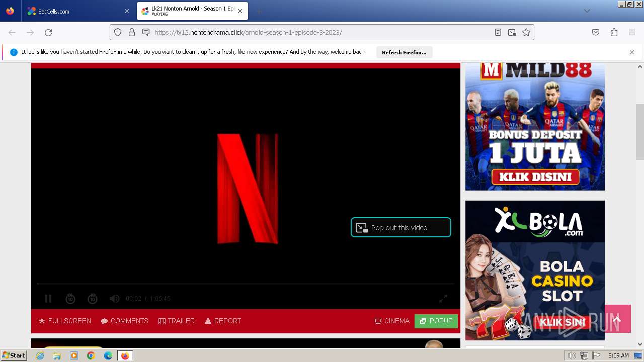Open the MILD88 bonus deposit ad
Screen dimensions: 644x362
535,127
